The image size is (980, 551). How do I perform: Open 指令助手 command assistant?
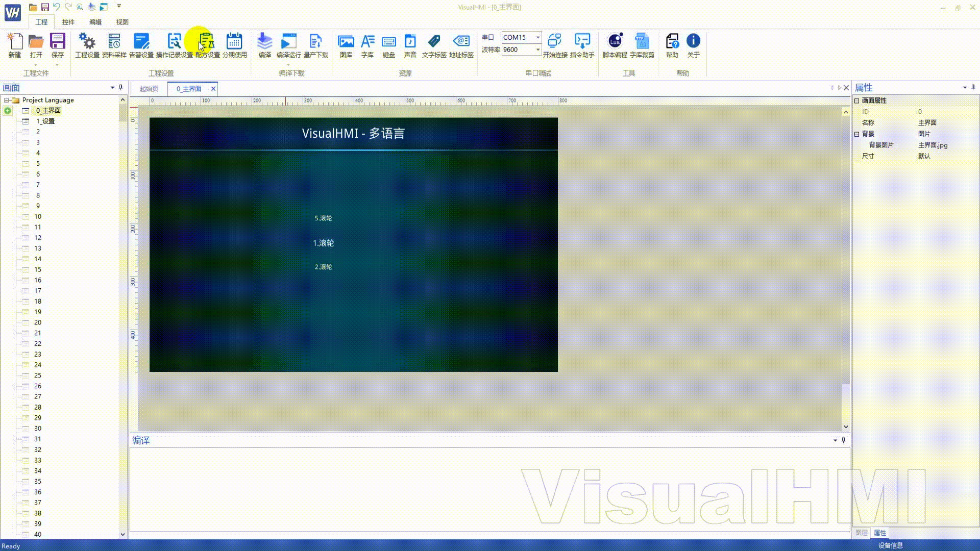pyautogui.click(x=582, y=45)
